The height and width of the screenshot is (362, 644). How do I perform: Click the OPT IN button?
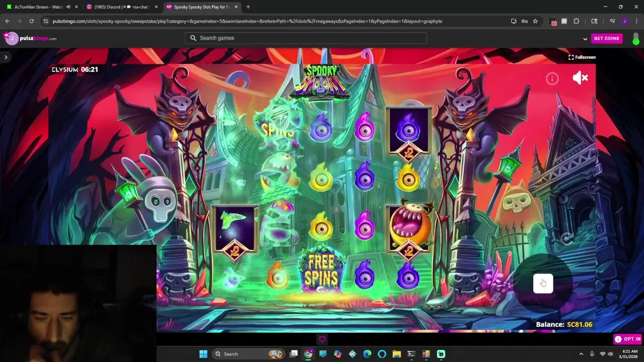pos(628,339)
